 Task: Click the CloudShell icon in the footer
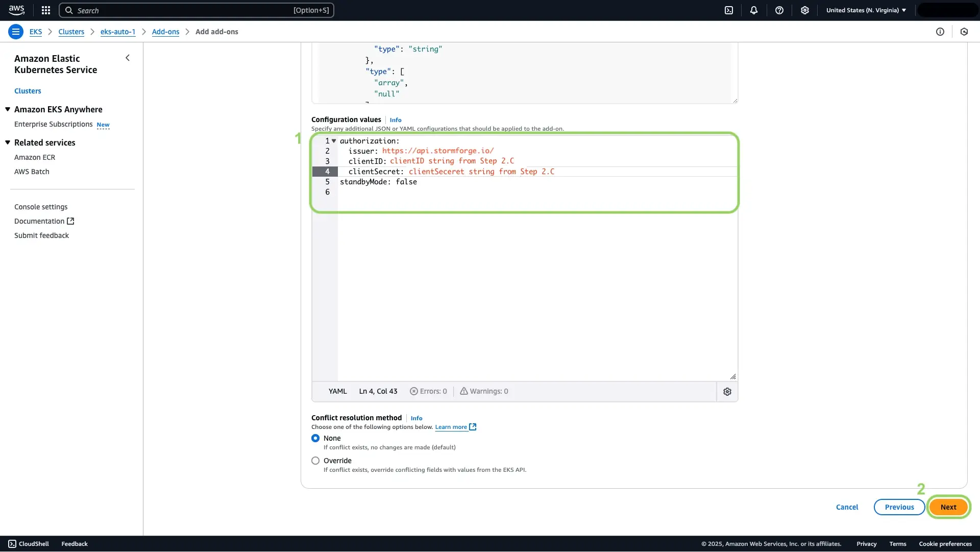pyautogui.click(x=12, y=544)
